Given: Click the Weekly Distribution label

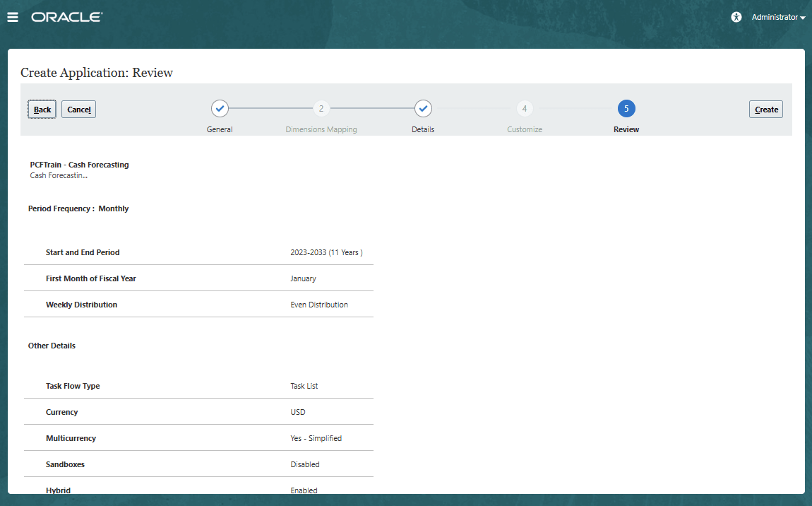Looking at the screenshot, I should pos(81,305).
